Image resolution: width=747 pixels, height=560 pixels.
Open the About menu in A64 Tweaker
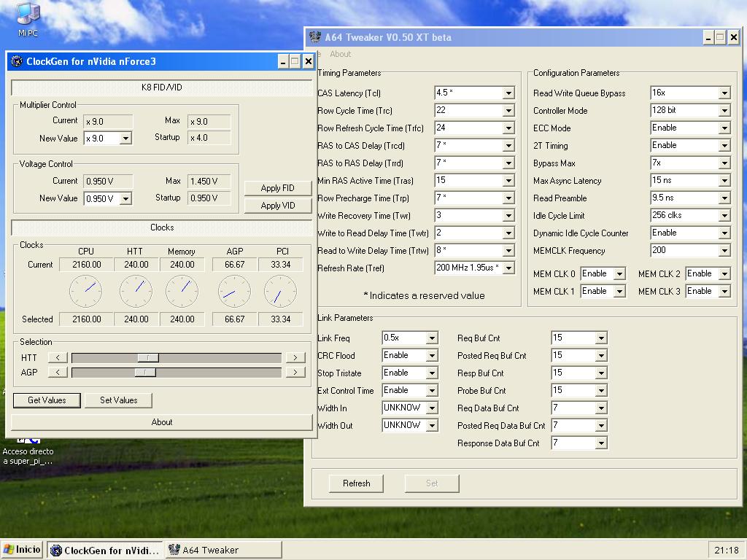pos(340,54)
